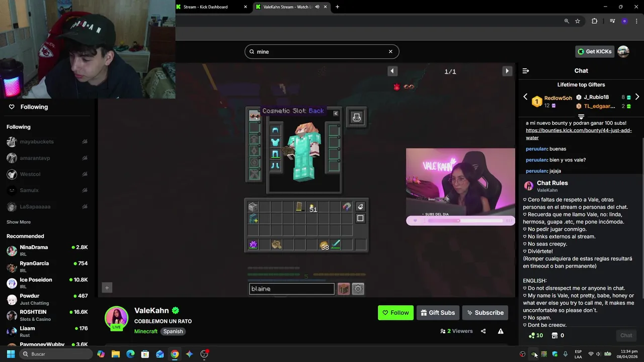Click the Gift Subs button
This screenshot has height=362, width=644.
438,313
